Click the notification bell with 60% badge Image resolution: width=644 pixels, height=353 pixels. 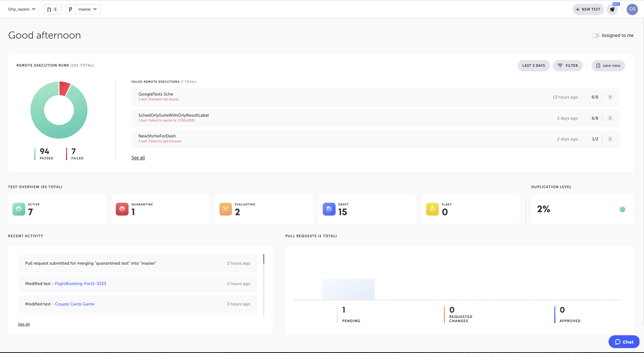tap(612, 9)
